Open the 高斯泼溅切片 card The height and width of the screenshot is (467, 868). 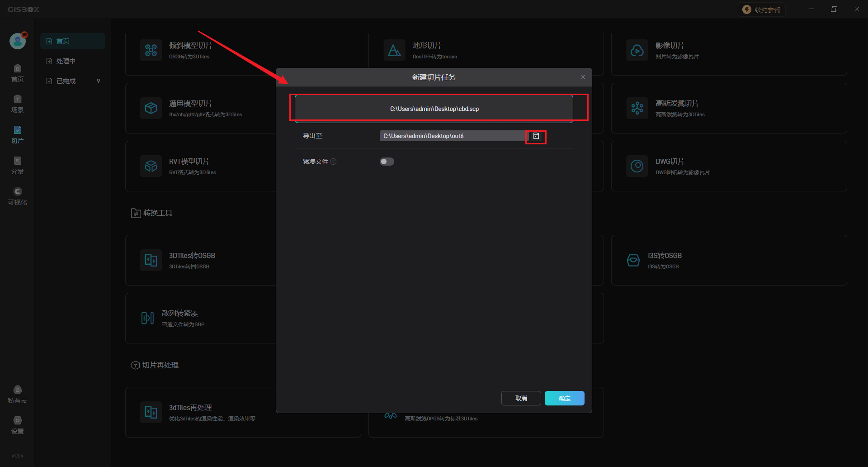pos(729,108)
